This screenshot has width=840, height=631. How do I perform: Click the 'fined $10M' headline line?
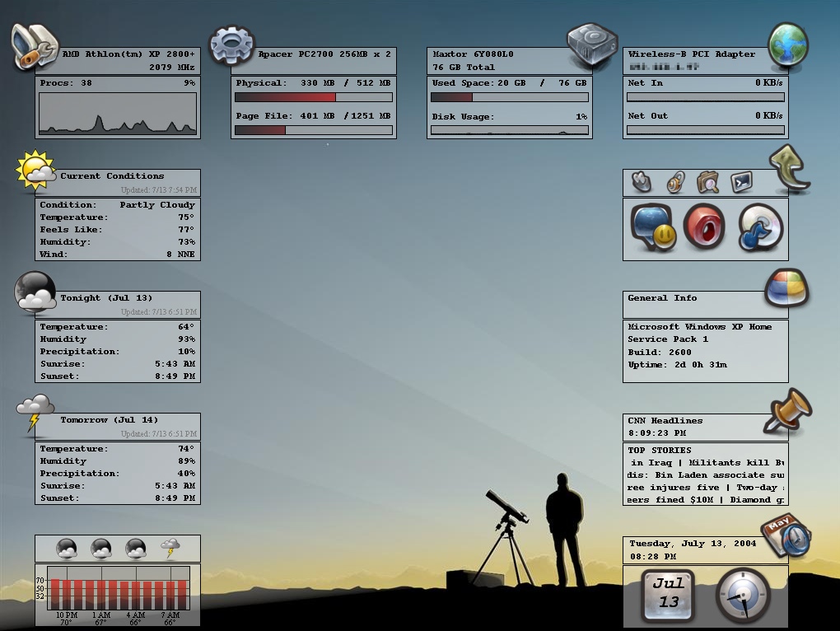pos(706,500)
